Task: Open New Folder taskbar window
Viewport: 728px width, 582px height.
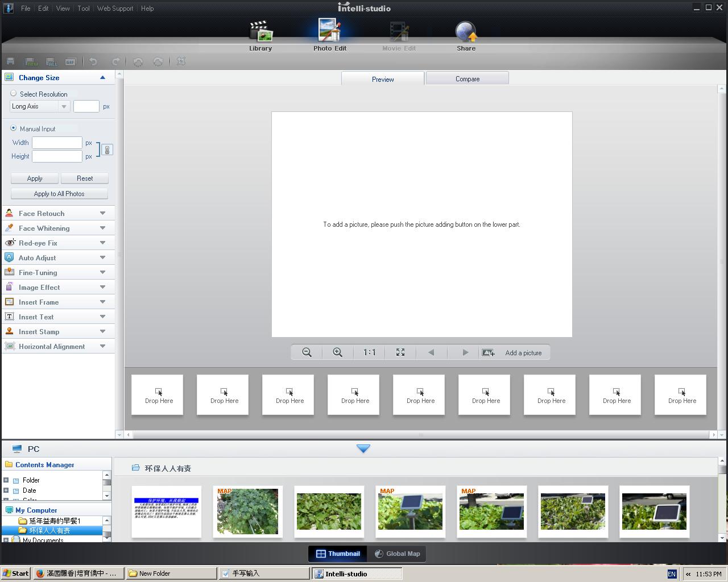Action: [x=171, y=573]
